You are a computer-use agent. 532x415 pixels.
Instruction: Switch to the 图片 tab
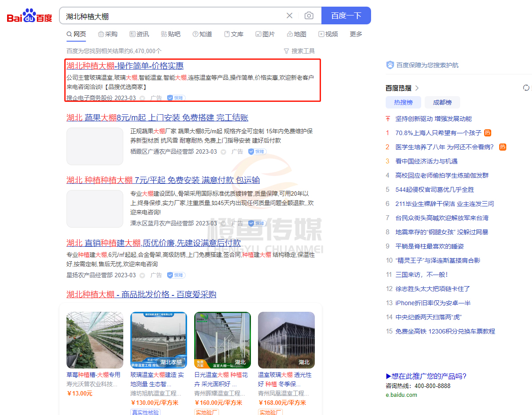[x=265, y=34]
